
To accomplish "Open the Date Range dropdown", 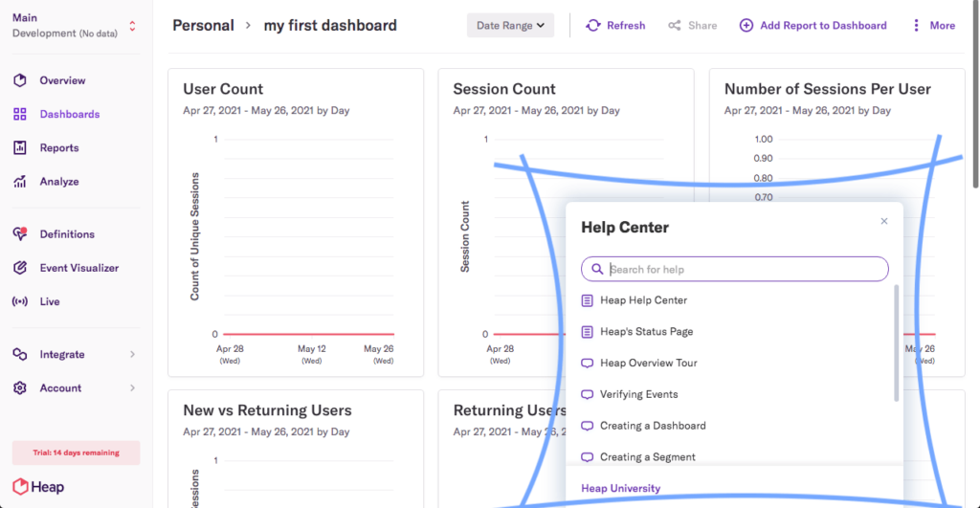I will (510, 26).
